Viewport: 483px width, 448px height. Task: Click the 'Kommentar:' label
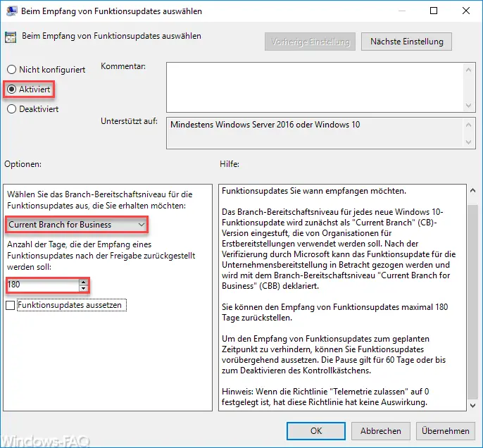(123, 66)
